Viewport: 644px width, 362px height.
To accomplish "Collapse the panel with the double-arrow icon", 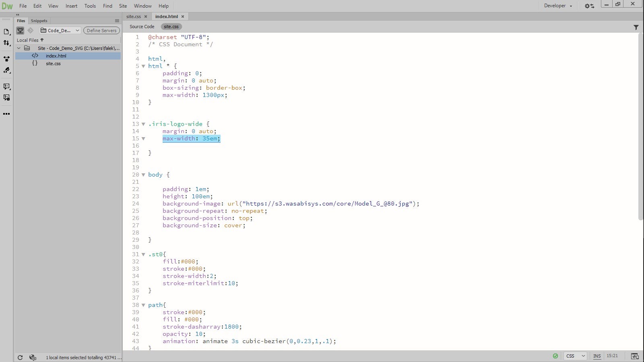I will tap(18, 14).
